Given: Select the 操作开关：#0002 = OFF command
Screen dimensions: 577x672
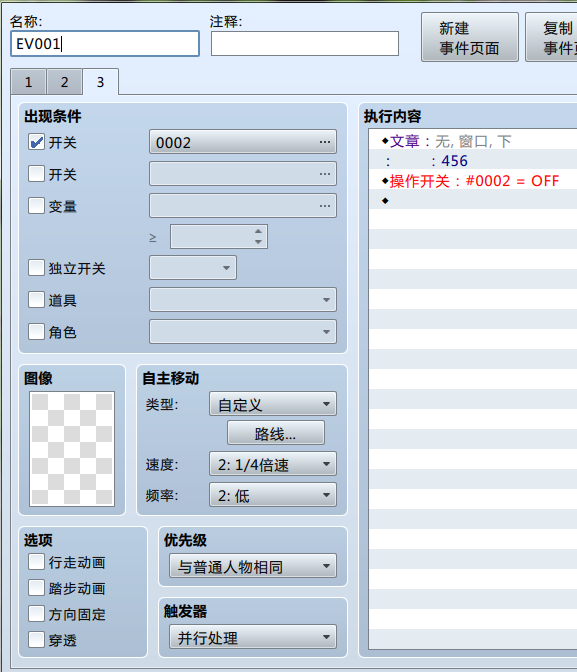Looking at the screenshot, I should 473,180.
